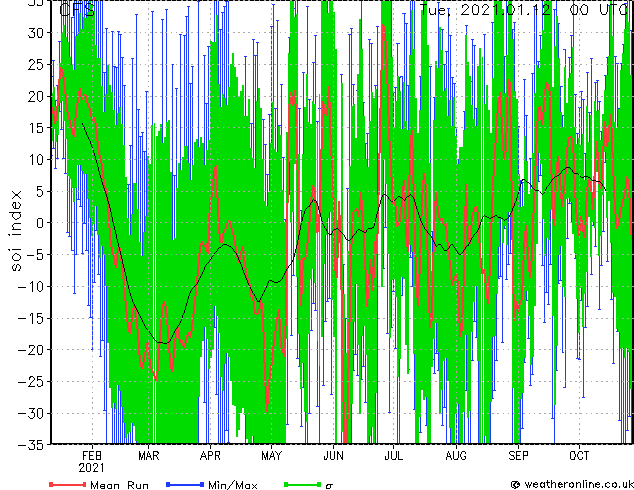Click the -25 y-axis value
This screenshot has width=634, height=490.
[32, 382]
